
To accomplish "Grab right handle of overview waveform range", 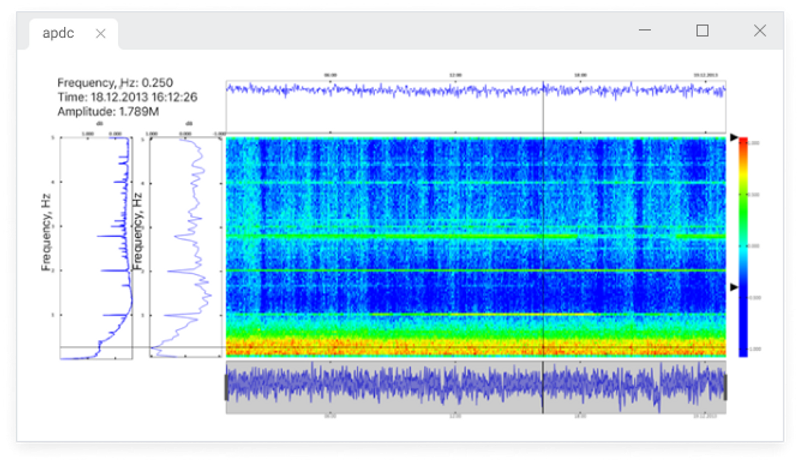I will (x=725, y=387).
